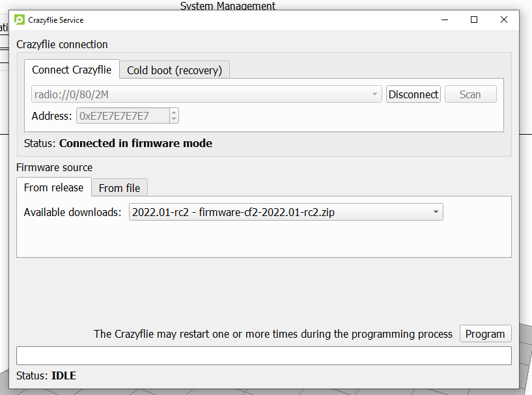Start flashing with the Program button
Screen dimensions: 532x395
485,334
